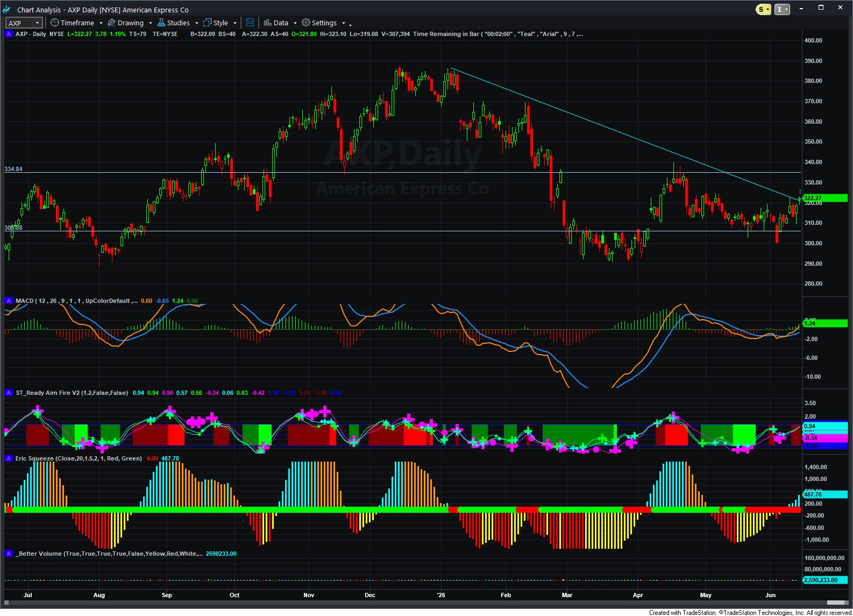Expand the Style dropdown arrow

(x=235, y=23)
